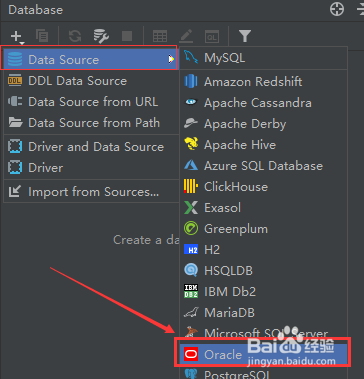Screen dimensions: 364x379
Task: Select Data Source from Path
Action: (x=91, y=123)
